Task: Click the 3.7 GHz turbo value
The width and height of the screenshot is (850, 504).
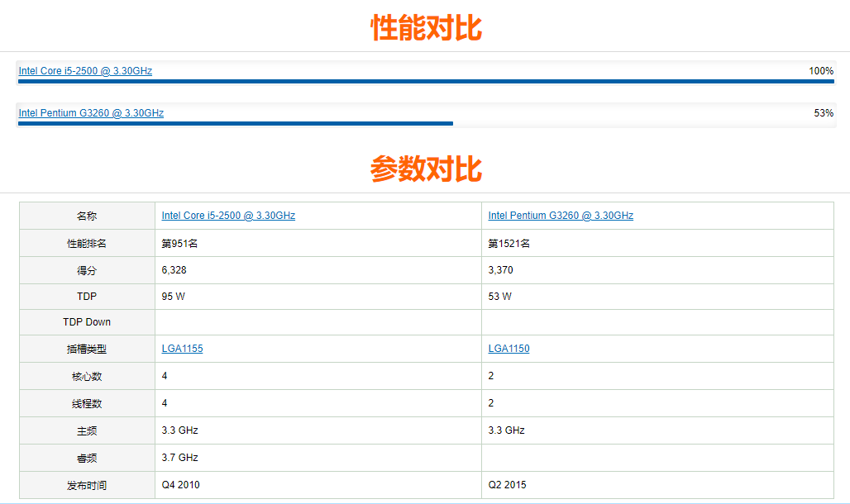Action: [x=180, y=458]
